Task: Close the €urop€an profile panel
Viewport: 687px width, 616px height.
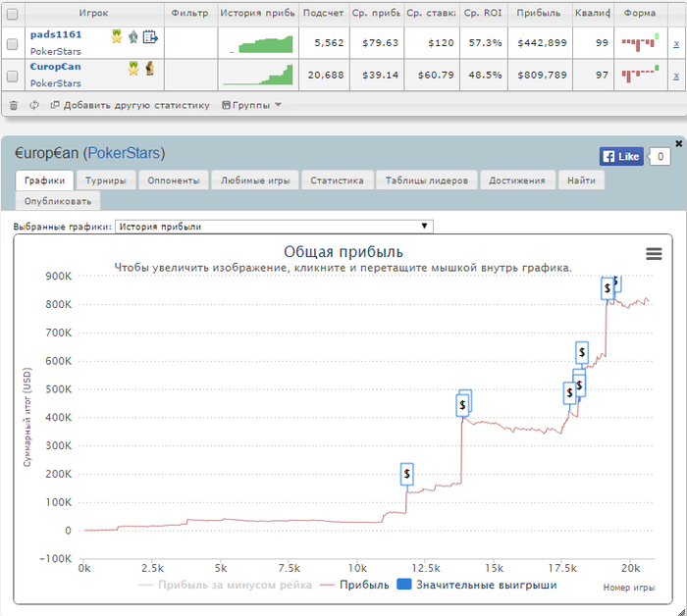Action: (678, 143)
